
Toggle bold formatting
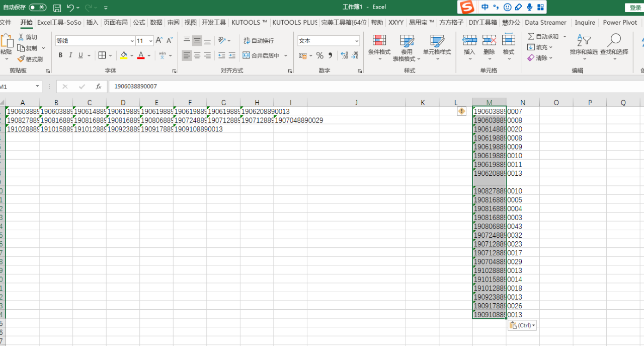60,55
